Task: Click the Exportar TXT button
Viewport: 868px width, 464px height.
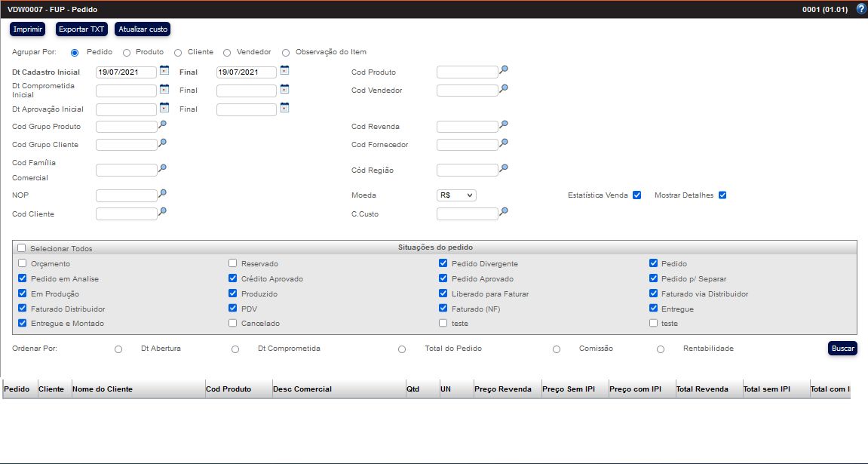Action: pyautogui.click(x=82, y=29)
